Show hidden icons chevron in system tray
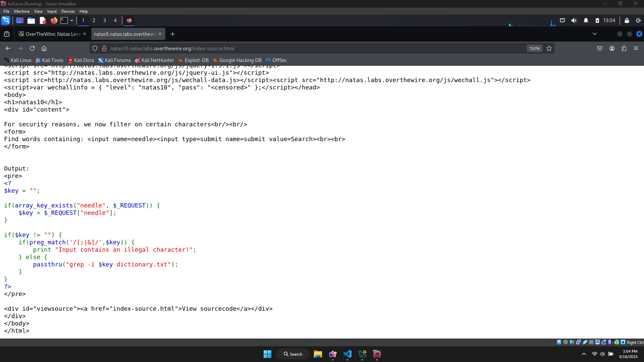644x362 pixels. tap(584, 354)
